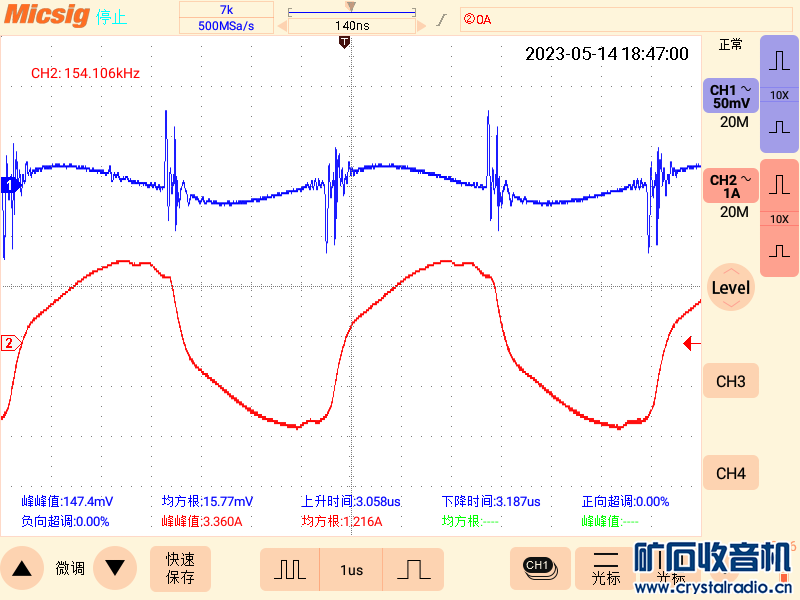Increase CH2 vertical scale with large pulse
Image resolution: width=800 pixels, height=600 pixels.
coord(779,185)
